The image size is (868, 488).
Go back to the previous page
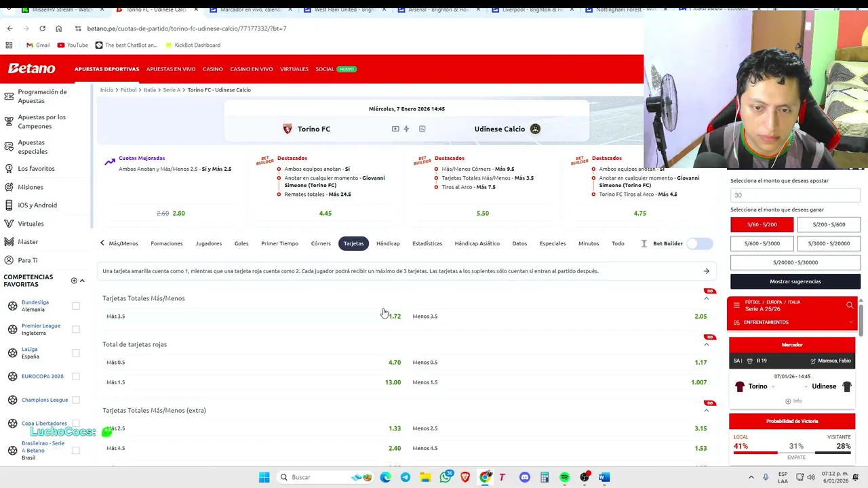click(9, 28)
